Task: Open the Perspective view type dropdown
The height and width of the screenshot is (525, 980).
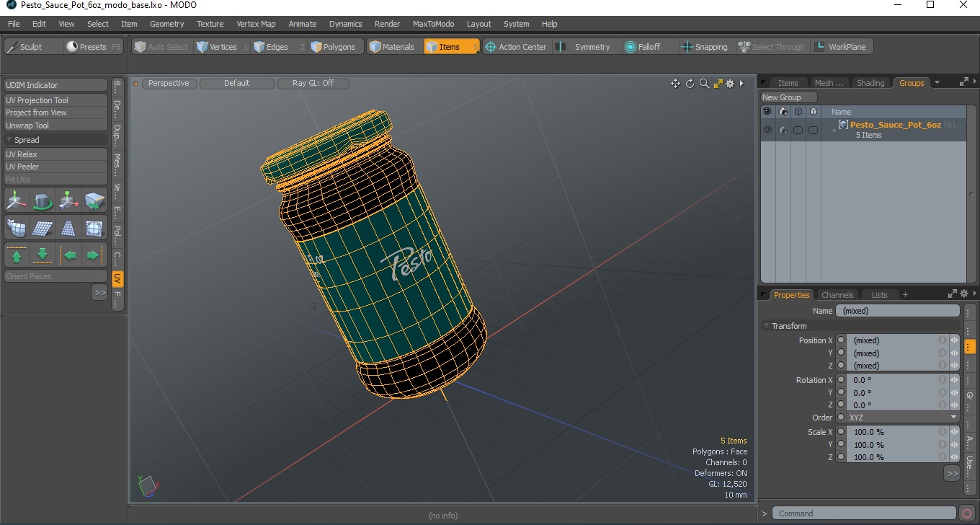Action: [169, 84]
